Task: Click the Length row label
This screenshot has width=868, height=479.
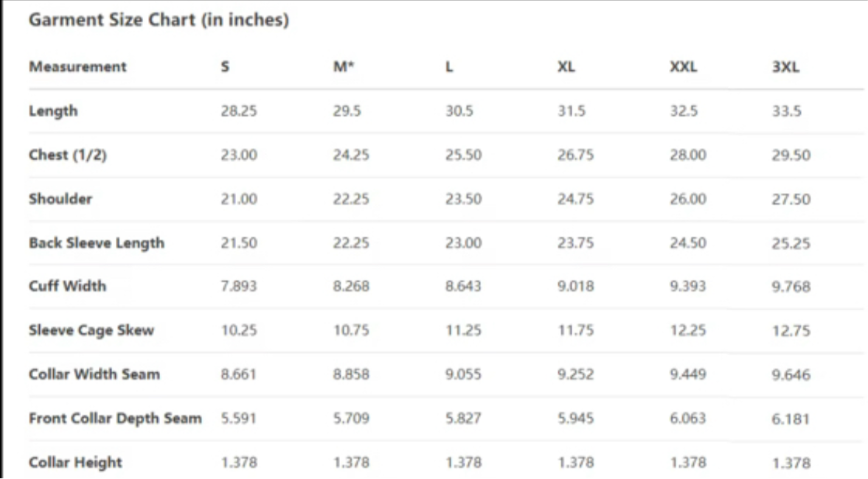Action: pos(53,111)
